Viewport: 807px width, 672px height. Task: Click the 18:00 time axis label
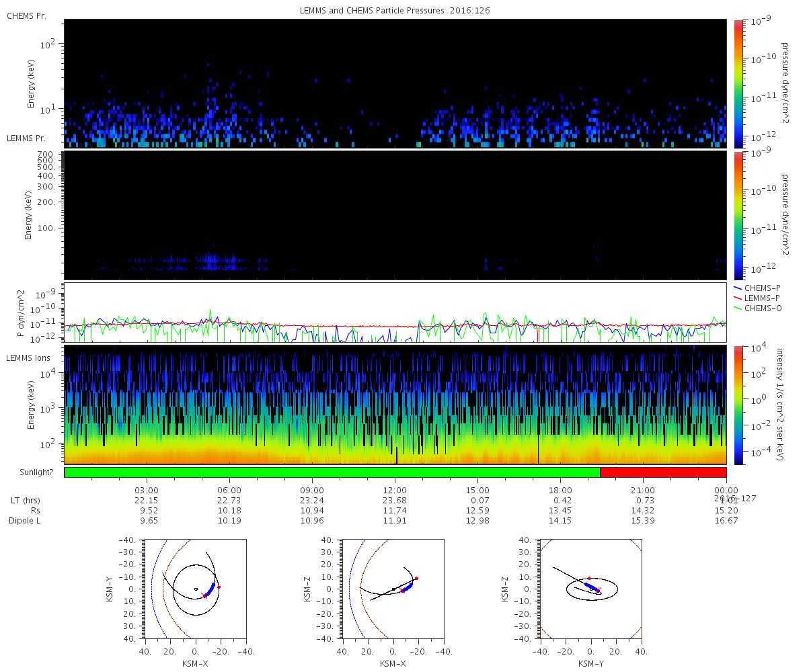point(560,490)
